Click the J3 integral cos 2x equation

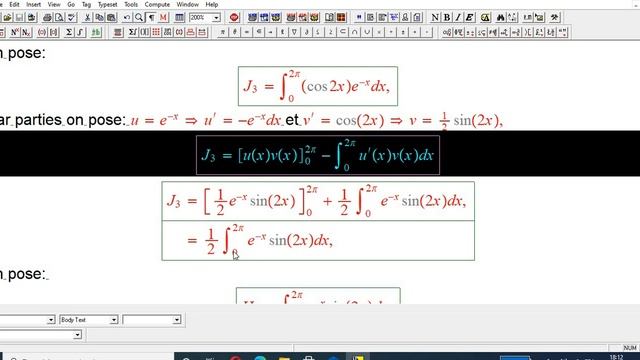pyautogui.click(x=318, y=86)
